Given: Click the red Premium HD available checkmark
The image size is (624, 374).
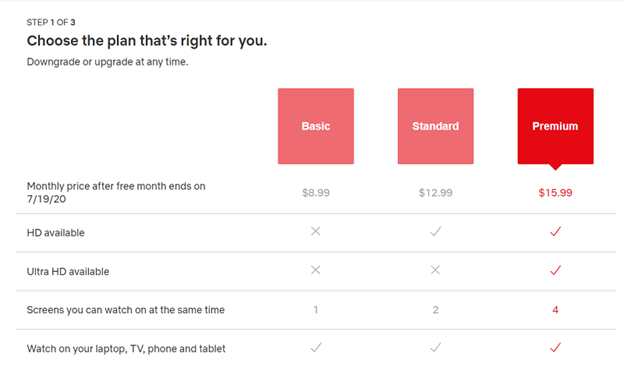Looking at the screenshot, I should (555, 231).
